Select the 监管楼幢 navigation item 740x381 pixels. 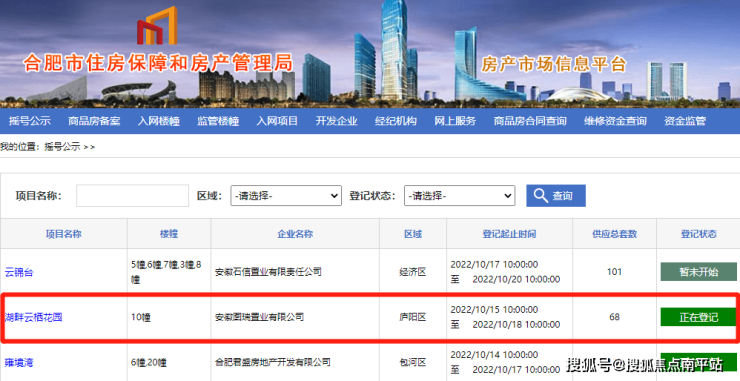coord(218,121)
